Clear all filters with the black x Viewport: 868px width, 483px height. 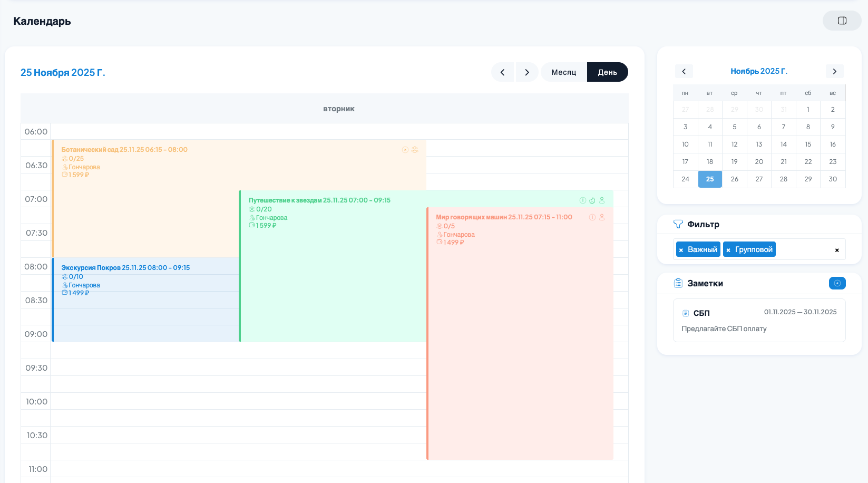[x=837, y=250]
